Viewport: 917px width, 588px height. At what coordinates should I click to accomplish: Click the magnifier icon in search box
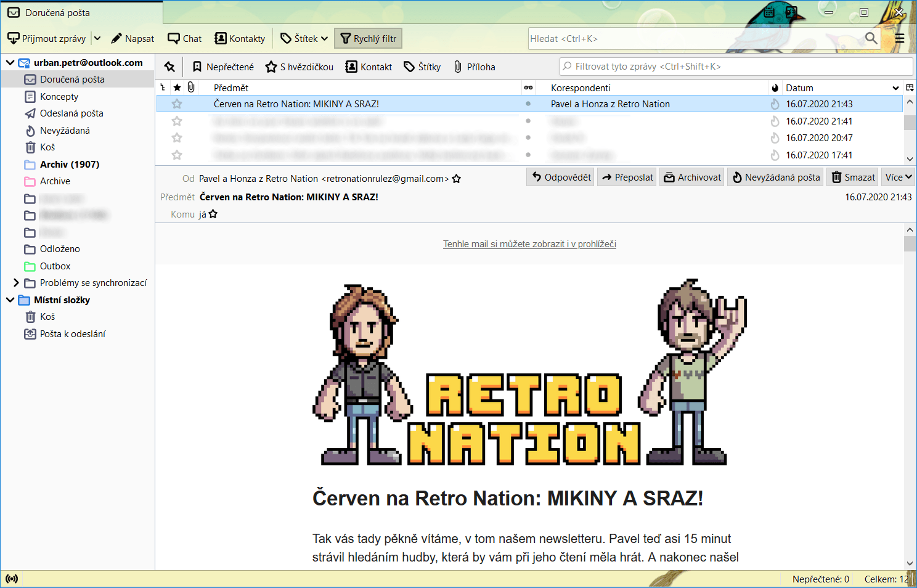pyautogui.click(x=871, y=38)
